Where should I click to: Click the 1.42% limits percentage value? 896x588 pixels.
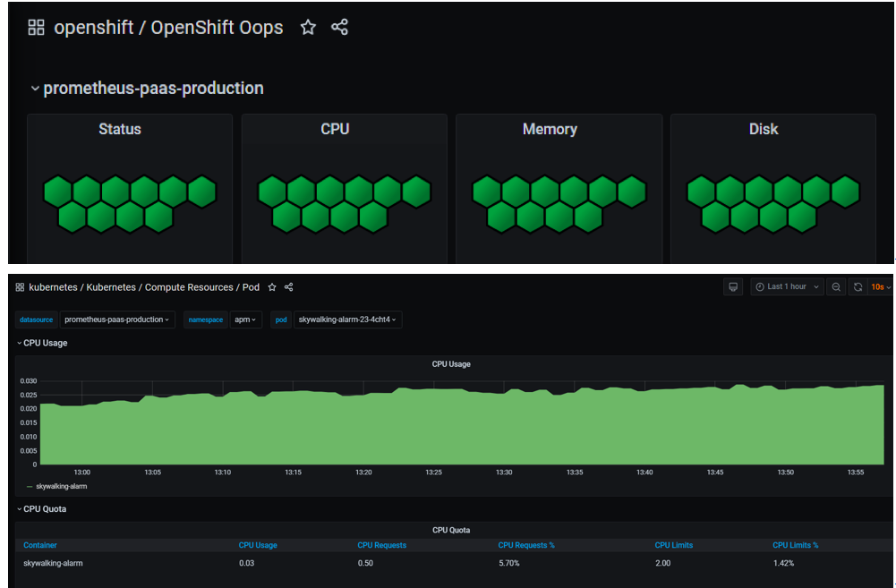[783, 563]
